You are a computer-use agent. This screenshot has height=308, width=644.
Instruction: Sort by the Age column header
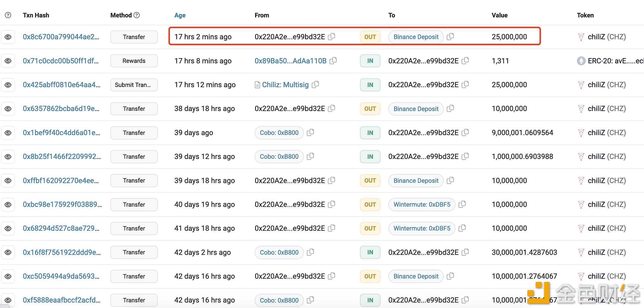[180, 15]
